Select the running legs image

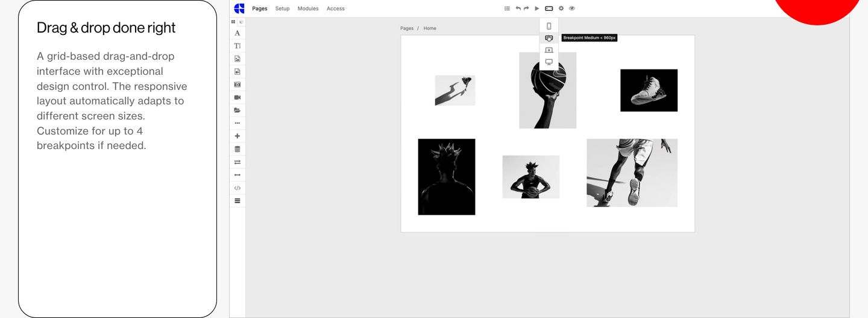[x=632, y=173]
